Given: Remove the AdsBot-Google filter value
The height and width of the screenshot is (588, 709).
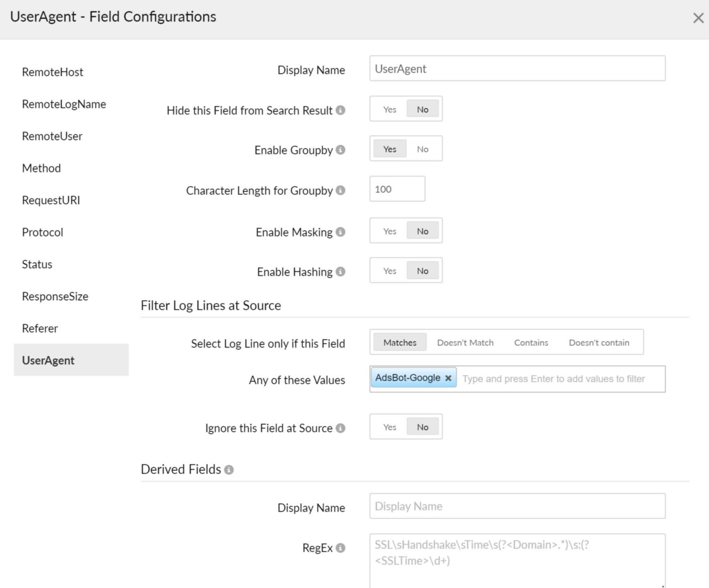Looking at the screenshot, I should [448, 377].
